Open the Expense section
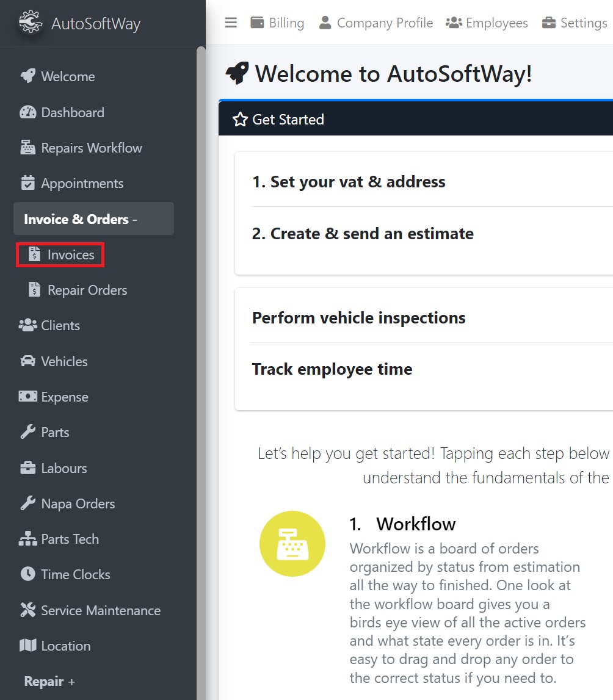 click(64, 397)
